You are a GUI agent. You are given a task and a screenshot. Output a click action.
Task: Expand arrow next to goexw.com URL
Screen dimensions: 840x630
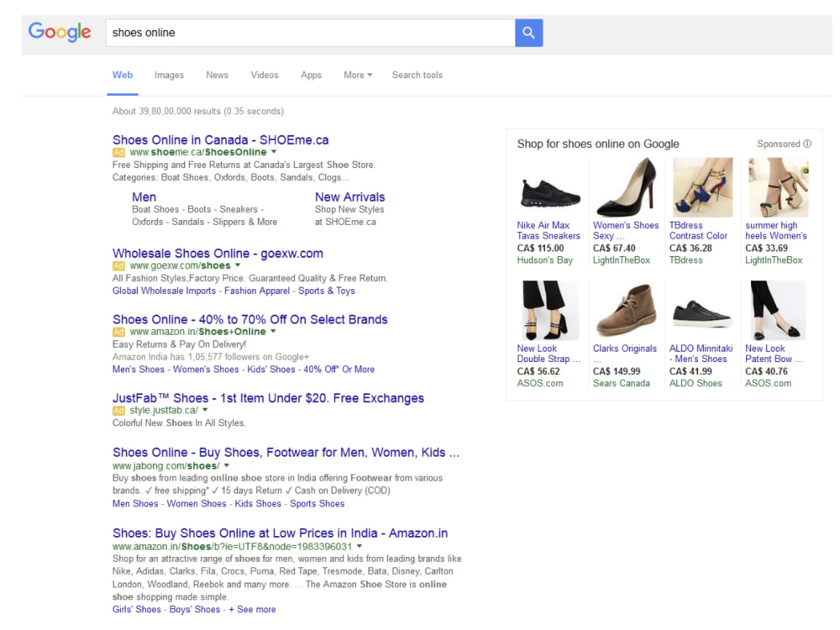(238, 265)
